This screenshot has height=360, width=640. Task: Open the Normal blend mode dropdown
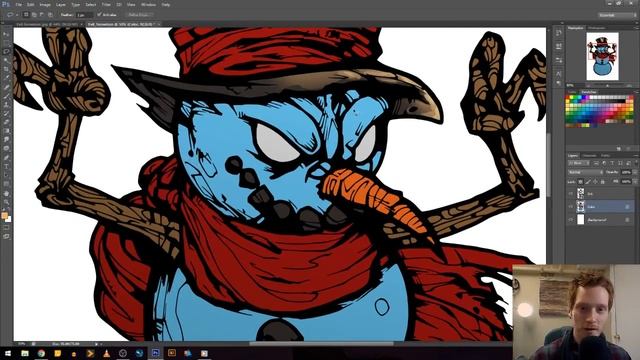(585, 172)
